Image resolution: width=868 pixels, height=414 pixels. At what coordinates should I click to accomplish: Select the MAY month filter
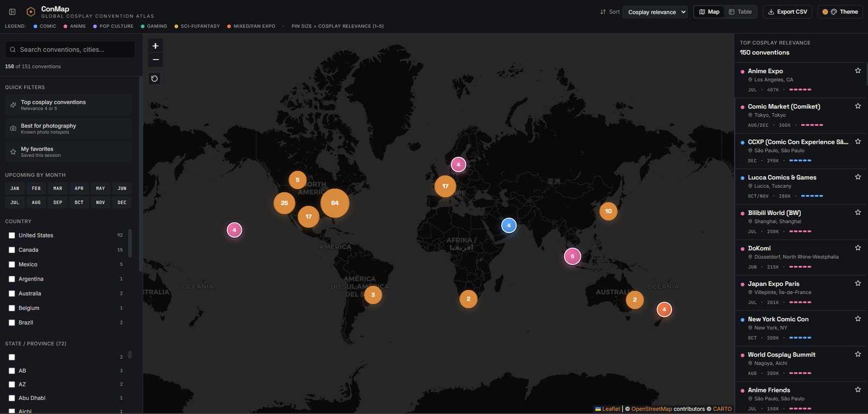pos(100,188)
